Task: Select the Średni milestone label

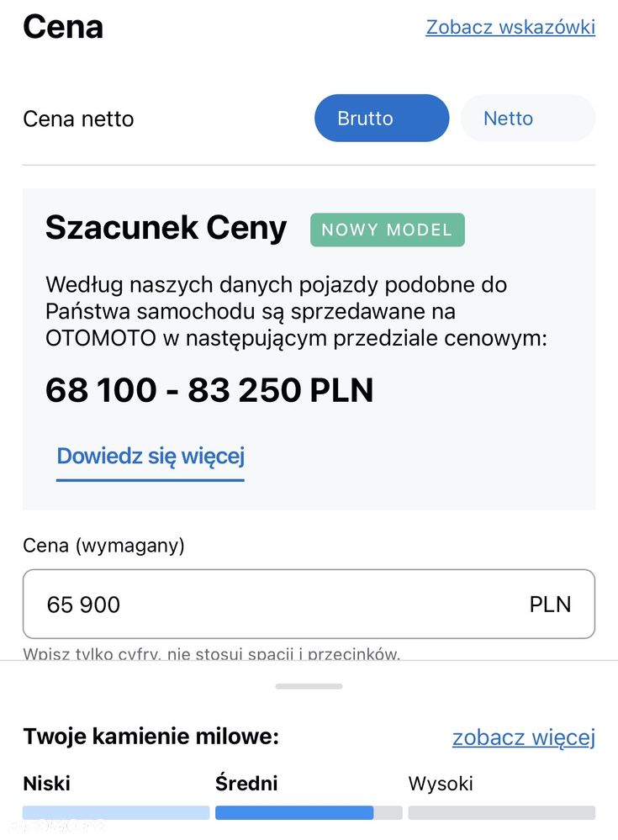Action: 246,783
